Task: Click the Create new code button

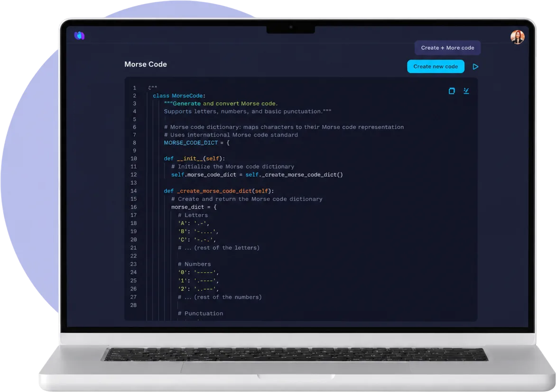Action: 436,67
